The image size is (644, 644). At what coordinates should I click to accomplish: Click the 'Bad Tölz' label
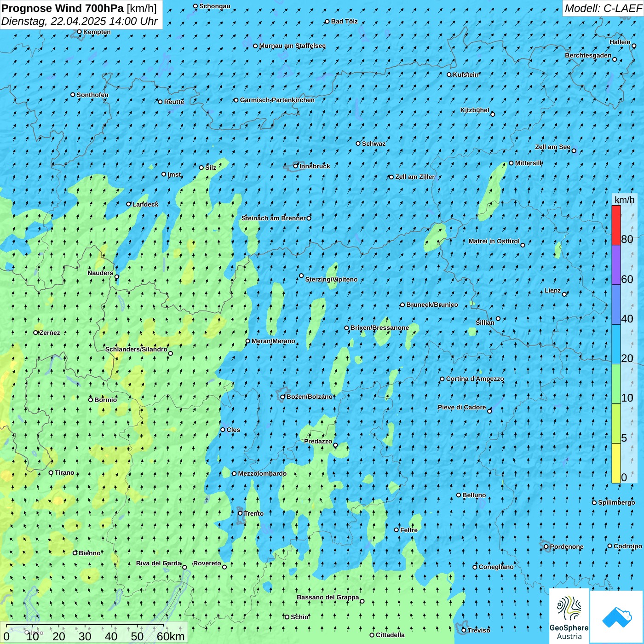pos(345,21)
